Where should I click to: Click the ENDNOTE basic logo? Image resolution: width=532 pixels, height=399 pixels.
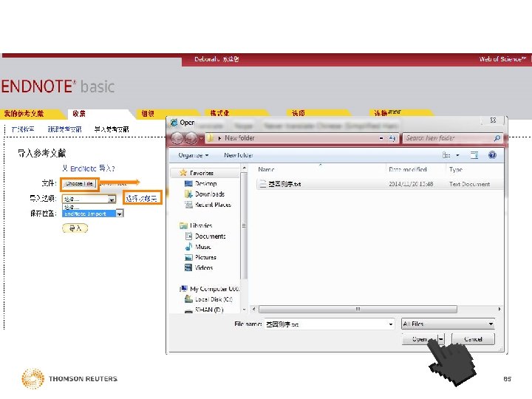(x=58, y=86)
